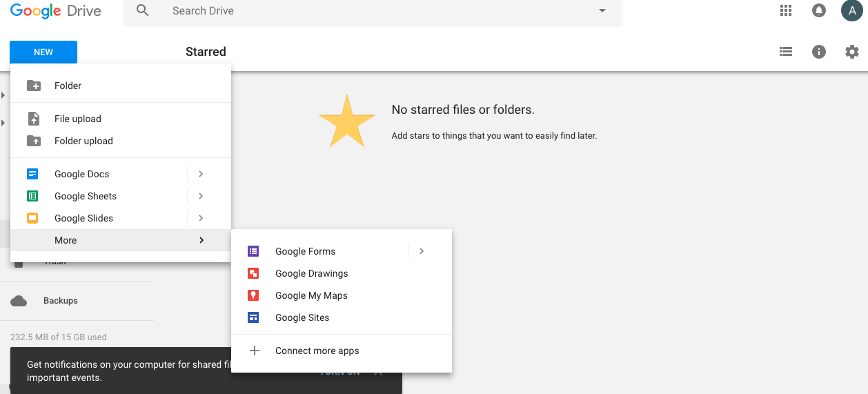Click the search magnifier icon
The height and width of the screenshot is (394, 868).
coord(143,10)
